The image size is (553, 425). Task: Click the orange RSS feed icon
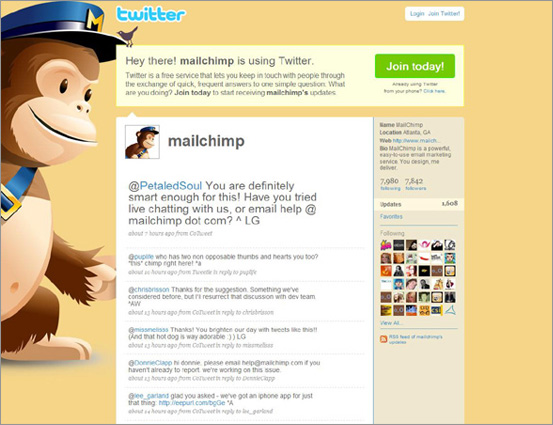coord(383,339)
